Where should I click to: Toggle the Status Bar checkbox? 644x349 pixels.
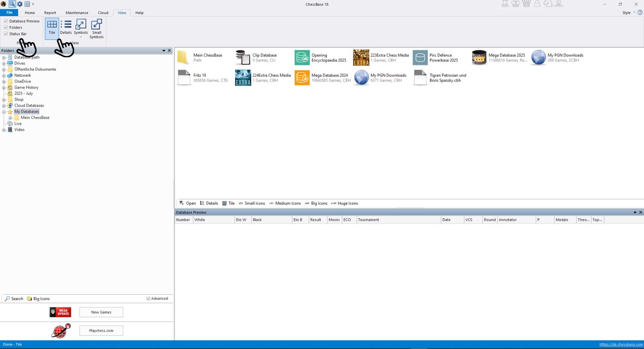(x=6, y=34)
